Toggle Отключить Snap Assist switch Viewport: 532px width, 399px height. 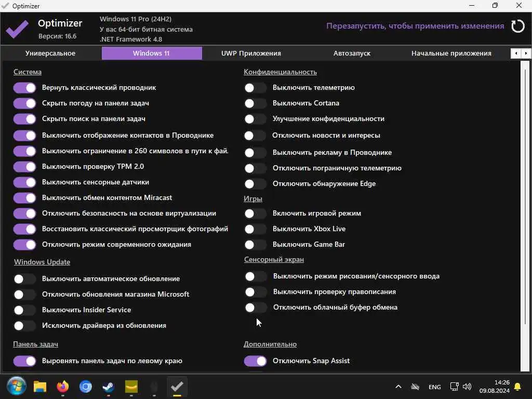255,361
